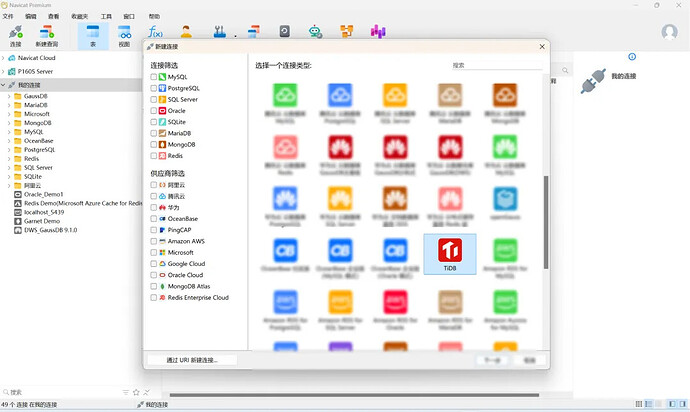Close the 新建连接 dialog
The width and height of the screenshot is (690, 412).
pyautogui.click(x=542, y=46)
